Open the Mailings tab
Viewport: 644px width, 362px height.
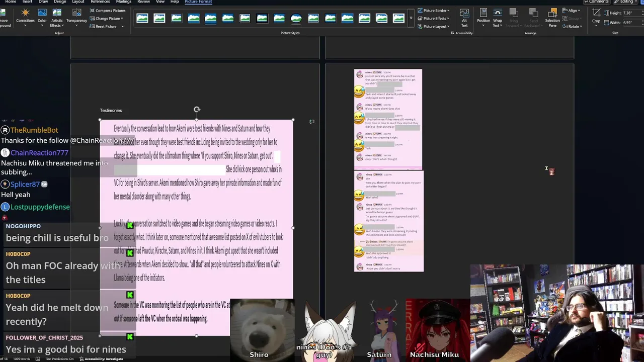[124, 2]
